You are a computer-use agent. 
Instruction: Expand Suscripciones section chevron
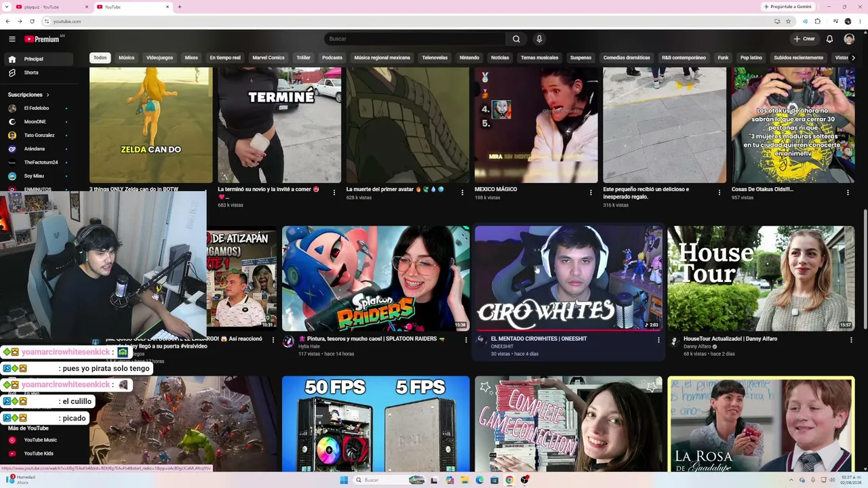click(x=47, y=95)
